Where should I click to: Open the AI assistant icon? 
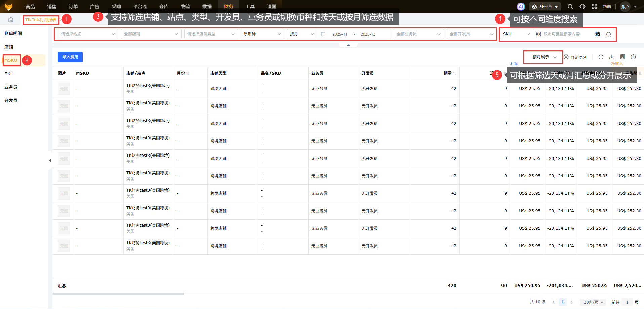[521, 7]
